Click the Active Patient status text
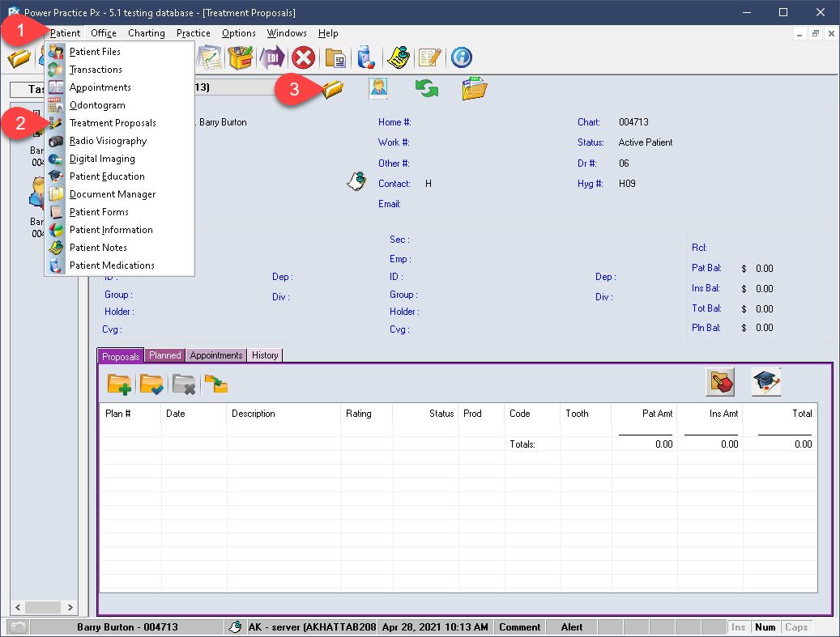Viewport: 840px width, 637px height. tap(646, 142)
